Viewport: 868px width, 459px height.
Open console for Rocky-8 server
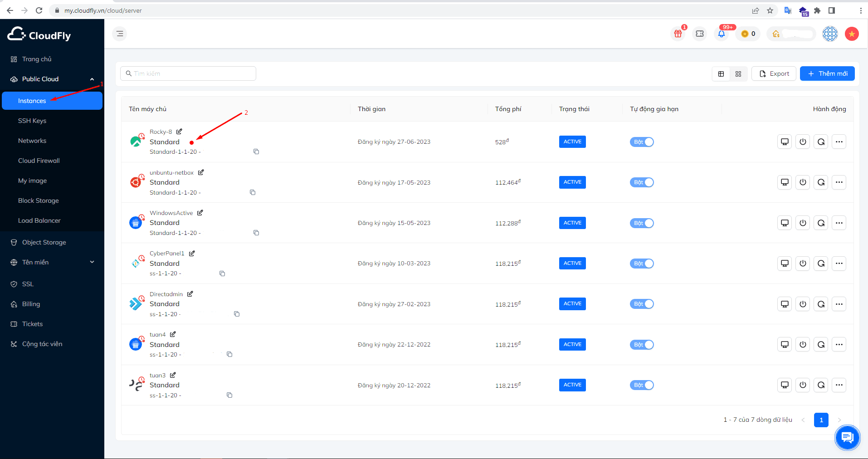coord(785,142)
